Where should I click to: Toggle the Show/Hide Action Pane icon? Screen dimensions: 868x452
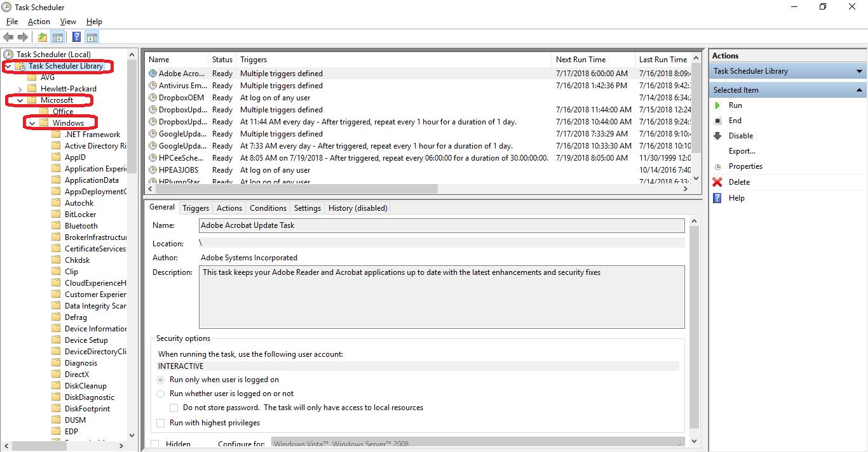tap(92, 37)
